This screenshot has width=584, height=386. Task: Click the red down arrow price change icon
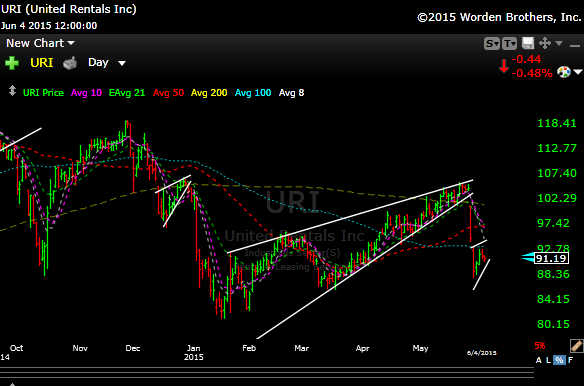504,66
